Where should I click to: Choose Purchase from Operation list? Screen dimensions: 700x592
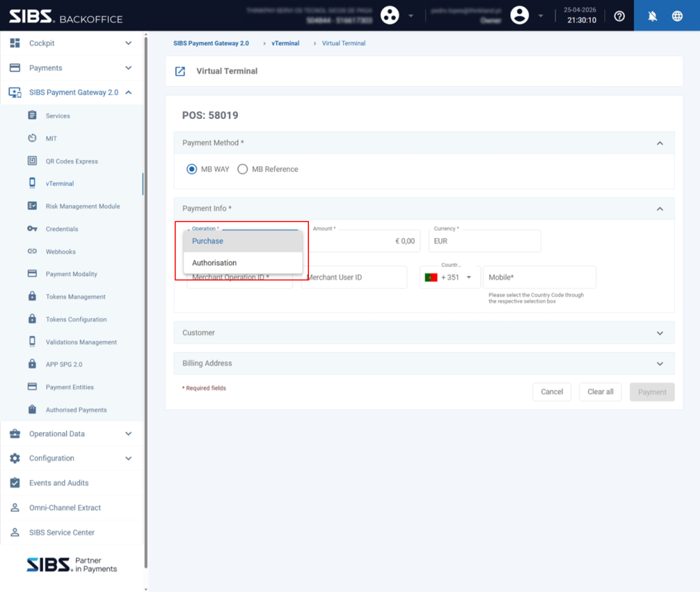243,241
